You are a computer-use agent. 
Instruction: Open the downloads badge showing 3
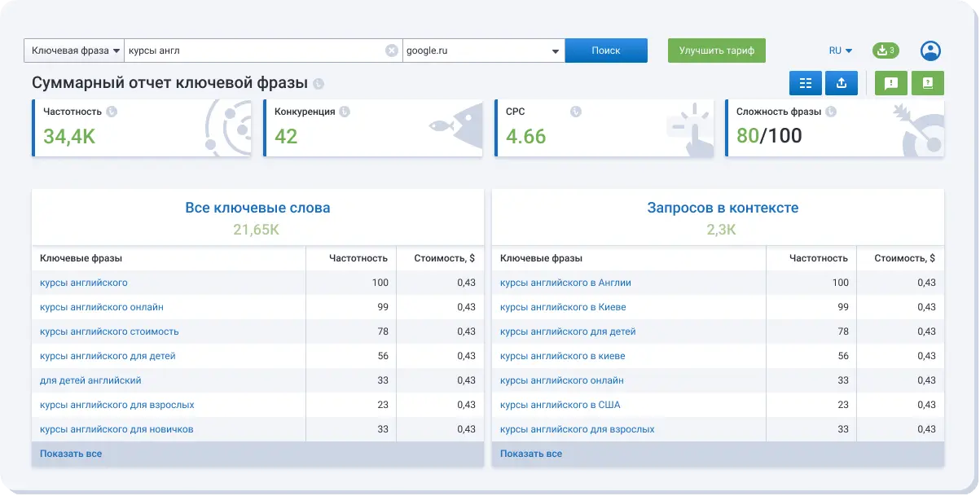point(886,50)
